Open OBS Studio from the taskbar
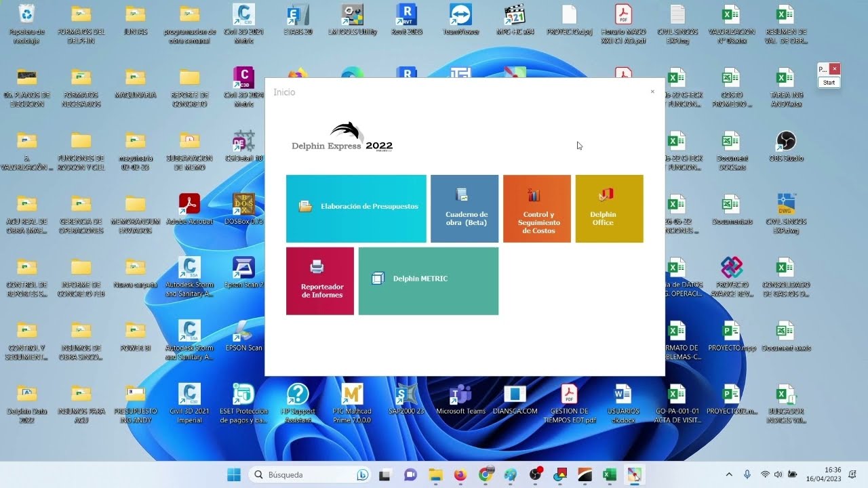Image resolution: width=868 pixels, height=488 pixels. 535,474
